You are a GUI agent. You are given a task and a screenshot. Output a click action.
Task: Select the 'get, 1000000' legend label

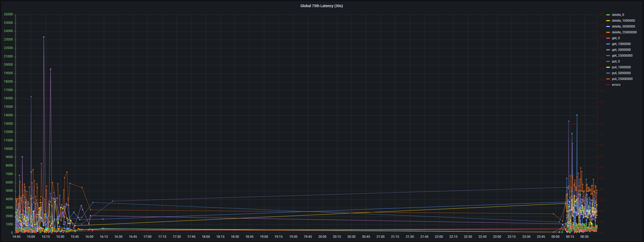click(621, 44)
